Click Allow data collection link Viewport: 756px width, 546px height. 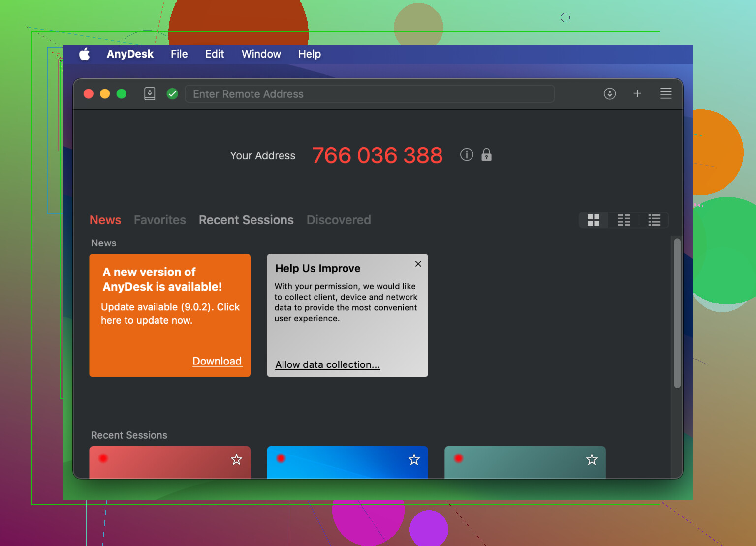pyautogui.click(x=328, y=364)
